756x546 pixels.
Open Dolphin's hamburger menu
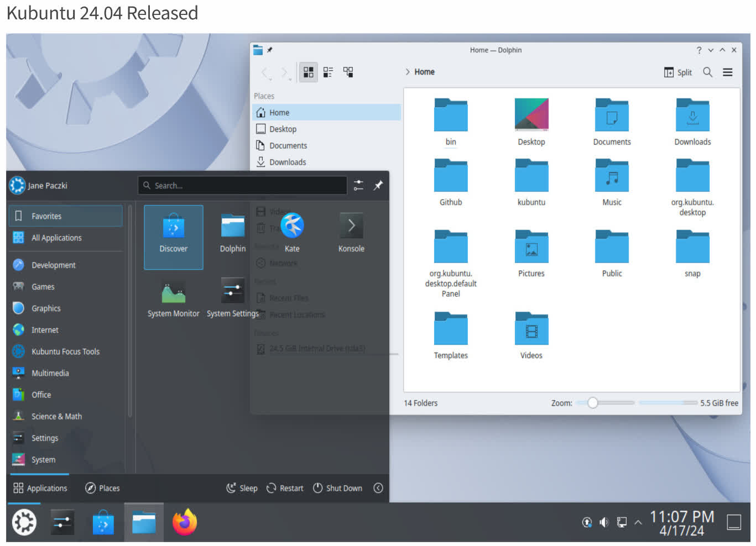point(728,72)
